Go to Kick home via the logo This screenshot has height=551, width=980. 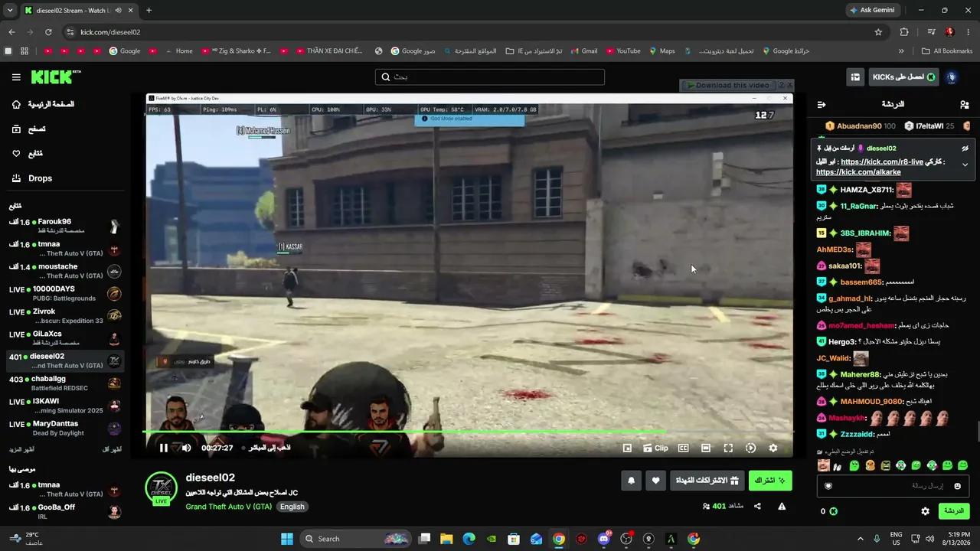coord(56,77)
